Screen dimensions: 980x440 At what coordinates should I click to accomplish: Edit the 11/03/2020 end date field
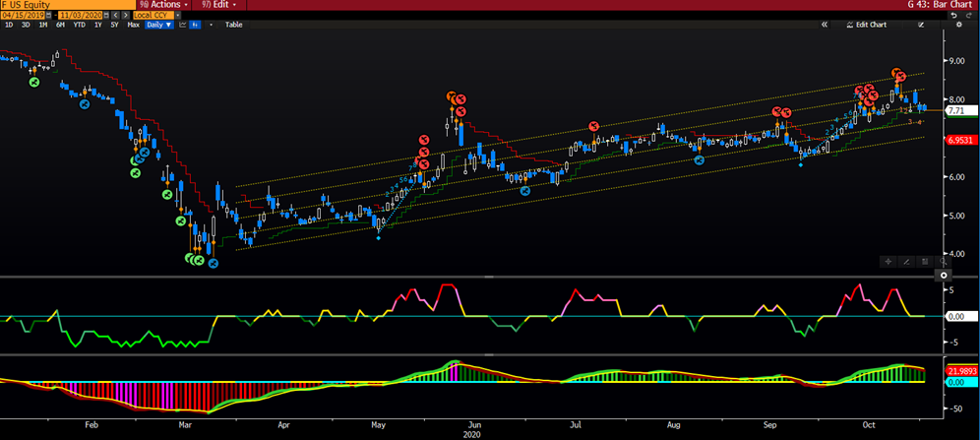click(x=80, y=15)
